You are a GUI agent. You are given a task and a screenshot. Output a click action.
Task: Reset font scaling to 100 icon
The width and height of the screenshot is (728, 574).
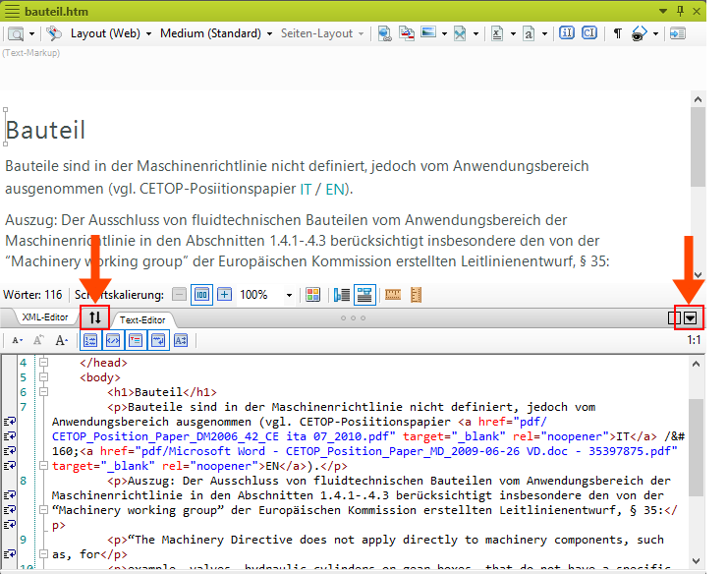pos(201,294)
